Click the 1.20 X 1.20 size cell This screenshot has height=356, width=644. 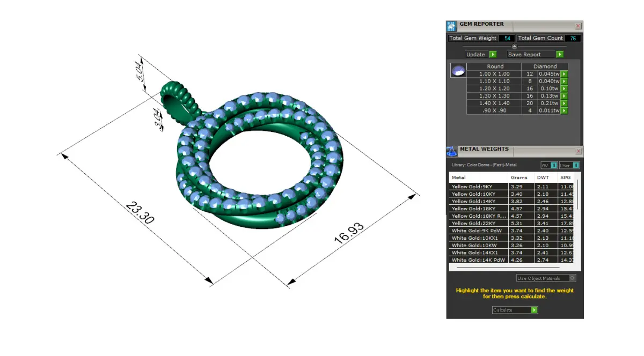click(x=494, y=88)
